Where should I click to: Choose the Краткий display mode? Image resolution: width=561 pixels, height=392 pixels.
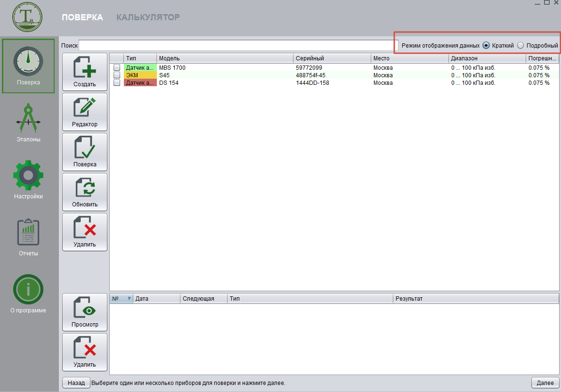(486, 46)
